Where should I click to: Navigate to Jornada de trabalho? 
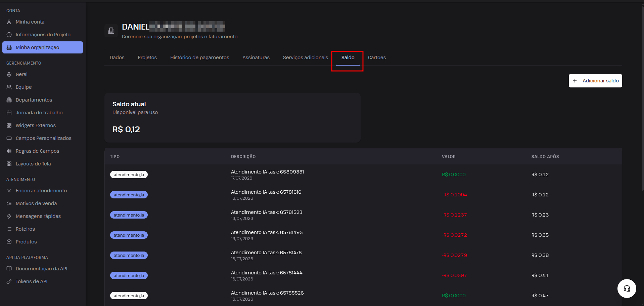pyautogui.click(x=43, y=113)
